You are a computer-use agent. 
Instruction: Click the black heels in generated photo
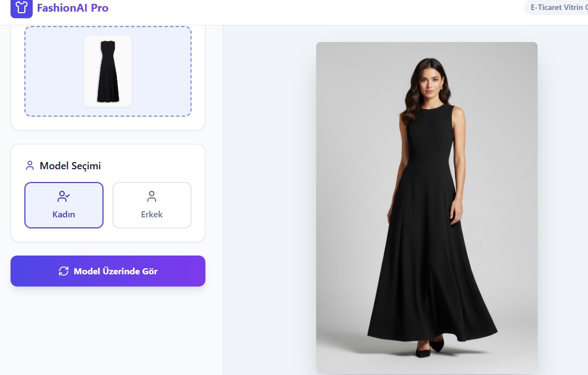click(x=430, y=347)
